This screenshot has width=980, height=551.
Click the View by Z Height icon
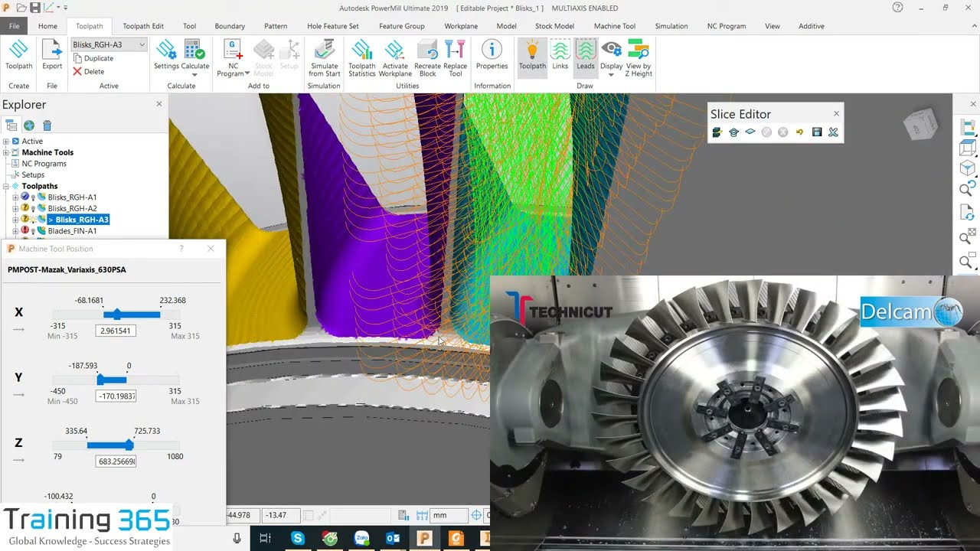point(639,50)
